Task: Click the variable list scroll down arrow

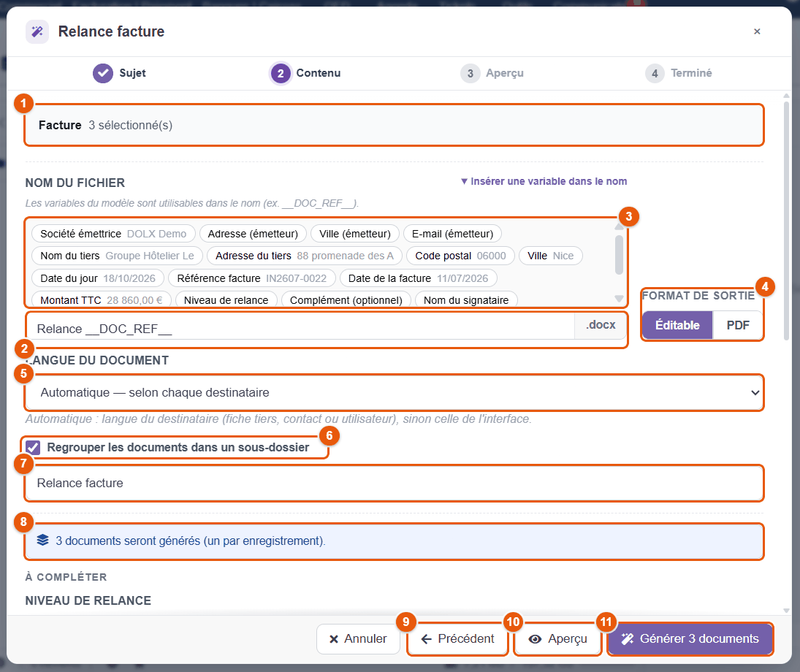Action: (x=619, y=299)
